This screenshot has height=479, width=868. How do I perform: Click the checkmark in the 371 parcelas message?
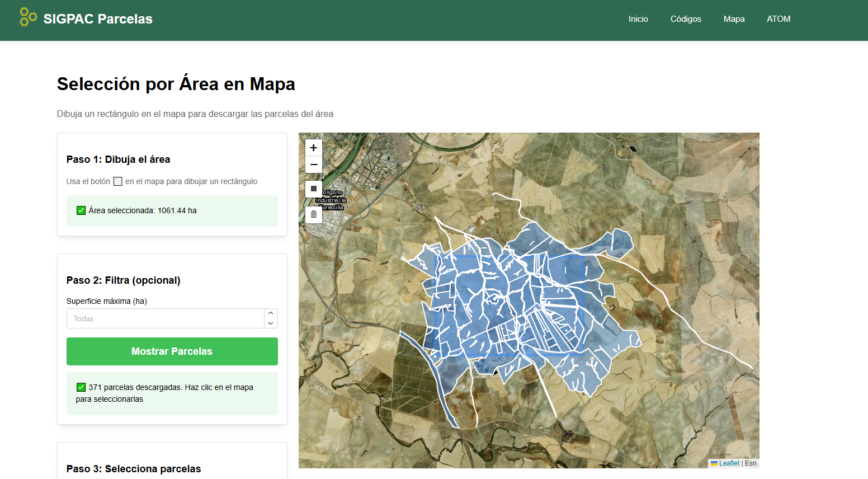pyautogui.click(x=81, y=387)
